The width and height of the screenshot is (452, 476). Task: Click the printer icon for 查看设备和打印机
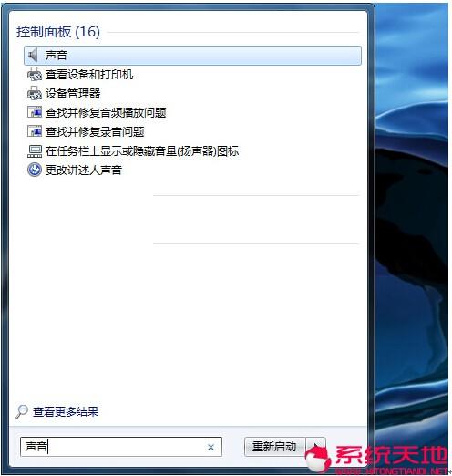[x=35, y=75]
